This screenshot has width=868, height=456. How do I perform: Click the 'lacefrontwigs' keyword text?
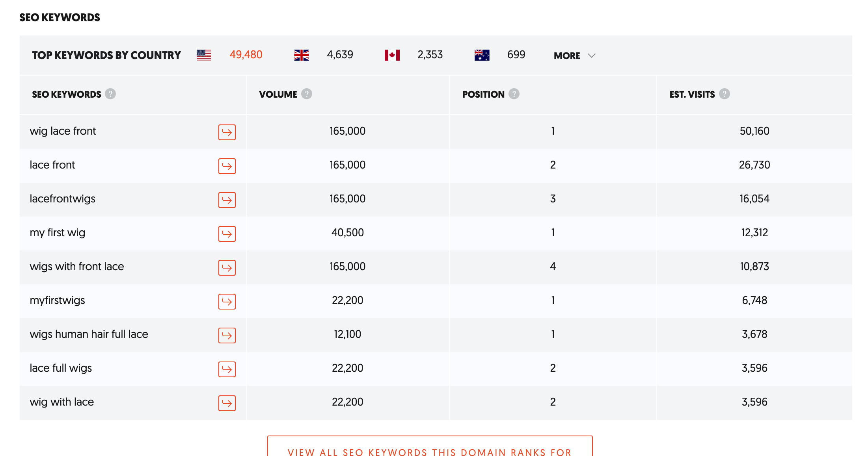pos(62,199)
